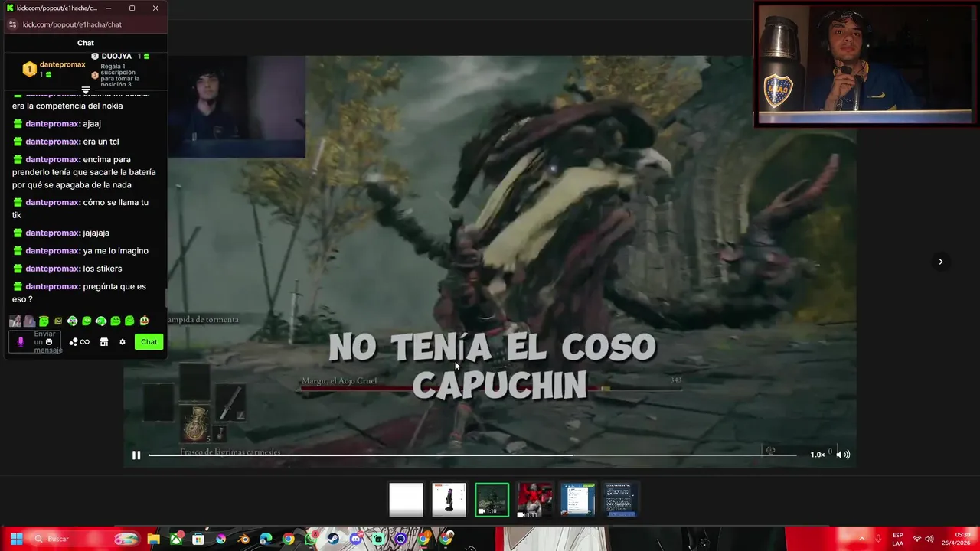
Task: Select the 1:10 game clip thumbnail
Action: (x=492, y=500)
